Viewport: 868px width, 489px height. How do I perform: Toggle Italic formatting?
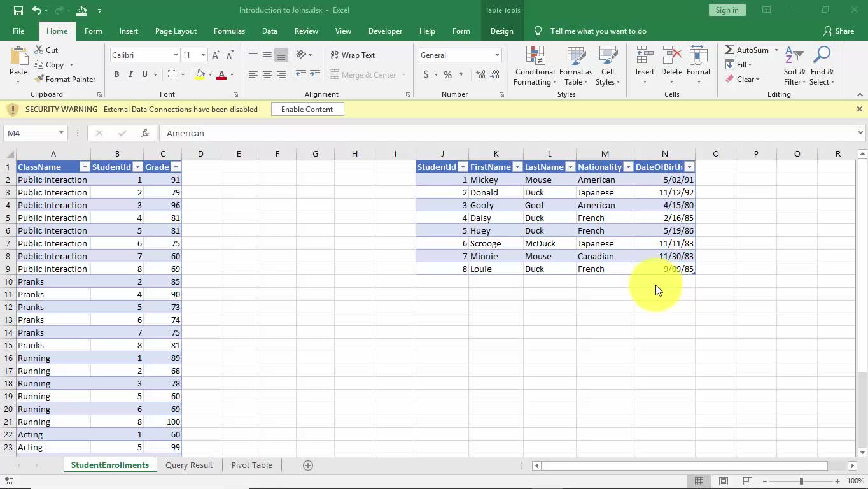click(130, 75)
